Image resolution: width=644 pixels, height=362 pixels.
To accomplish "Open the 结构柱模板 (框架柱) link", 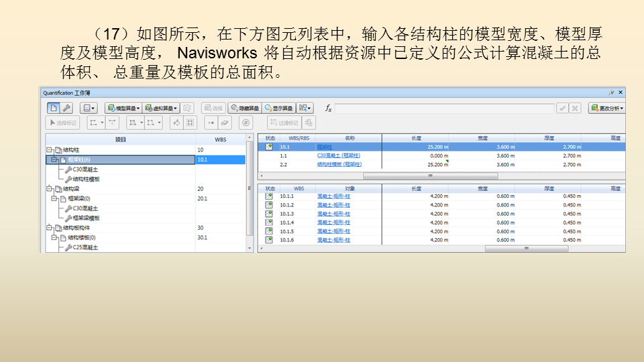I will [339, 165].
